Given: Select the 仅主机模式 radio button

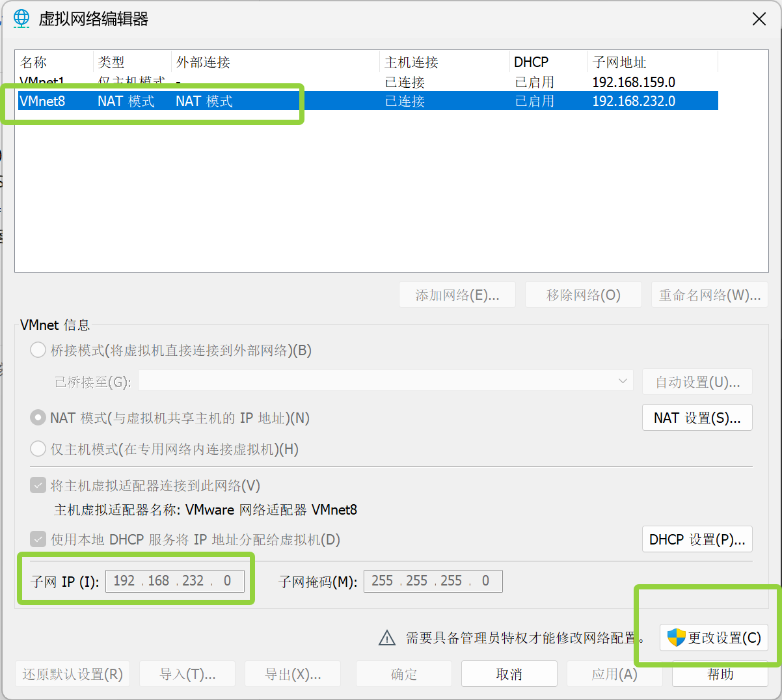Looking at the screenshot, I should point(38,449).
